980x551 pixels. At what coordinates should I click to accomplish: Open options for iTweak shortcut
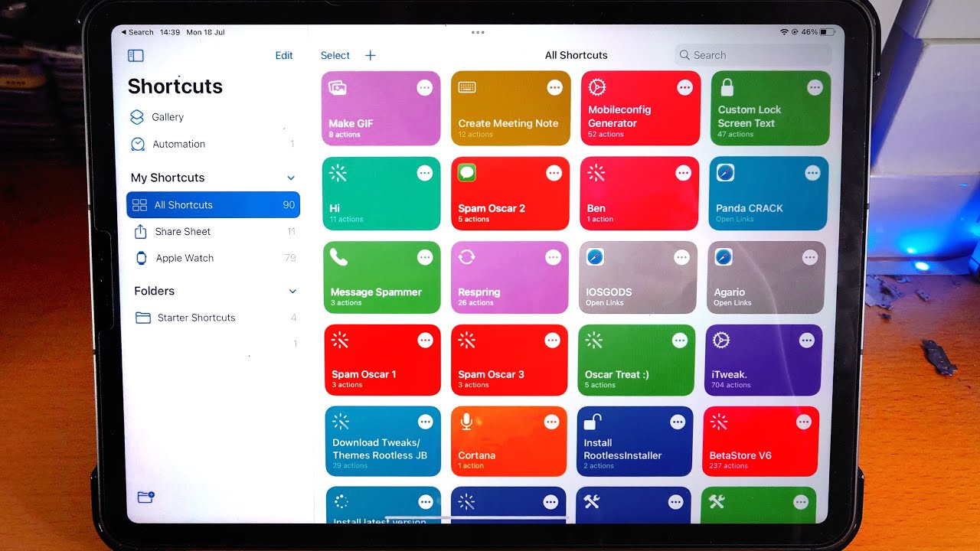coord(807,341)
